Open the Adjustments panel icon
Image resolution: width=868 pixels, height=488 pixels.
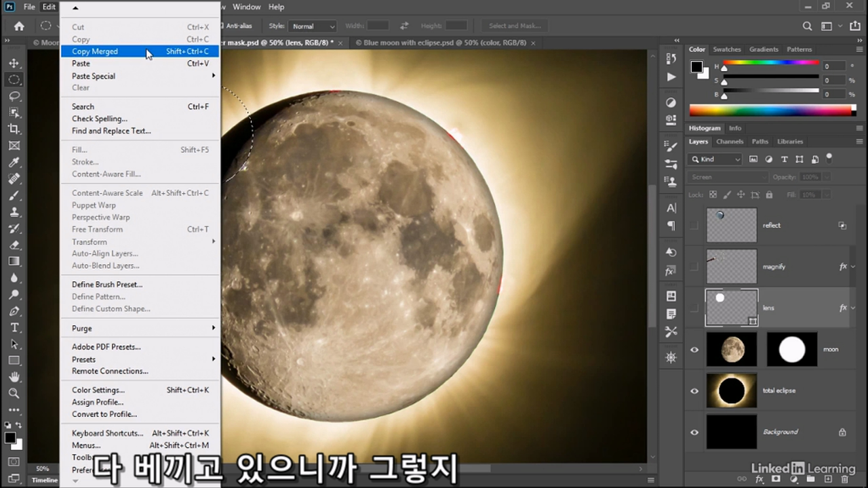coord(671,103)
